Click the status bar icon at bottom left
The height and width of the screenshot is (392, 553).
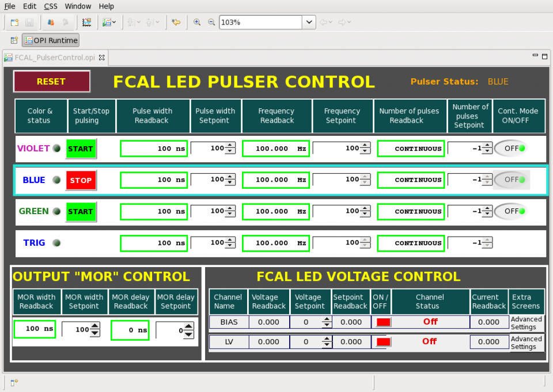pyautogui.click(x=14, y=382)
